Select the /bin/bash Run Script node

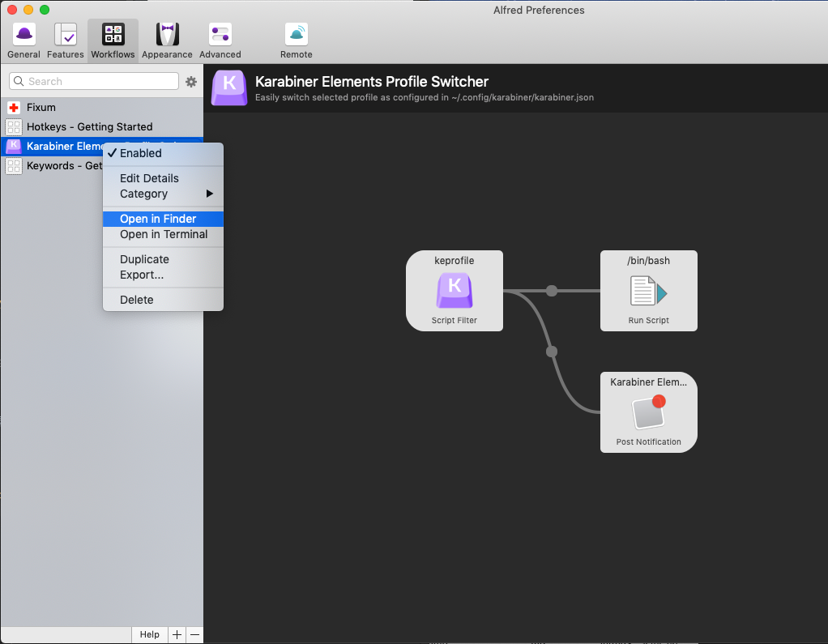(648, 291)
